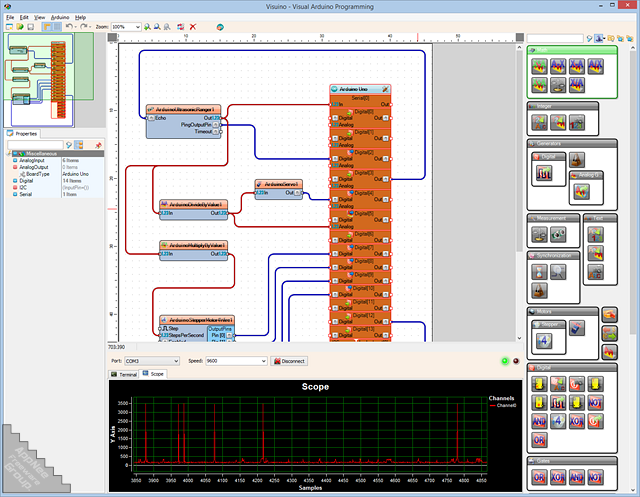Toggle the green connection indicator light
Image resolution: width=640 pixels, height=497 pixels.
coord(505,361)
